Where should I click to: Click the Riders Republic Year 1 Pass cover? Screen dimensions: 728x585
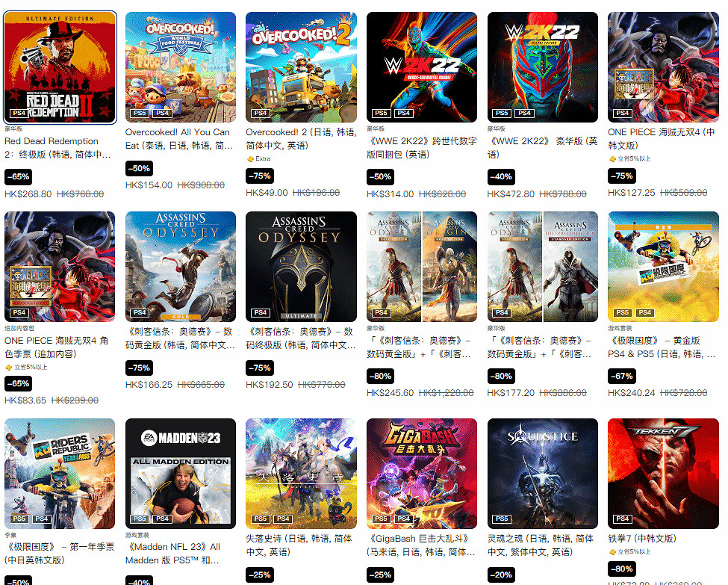pyautogui.click(x=60, y=474)
